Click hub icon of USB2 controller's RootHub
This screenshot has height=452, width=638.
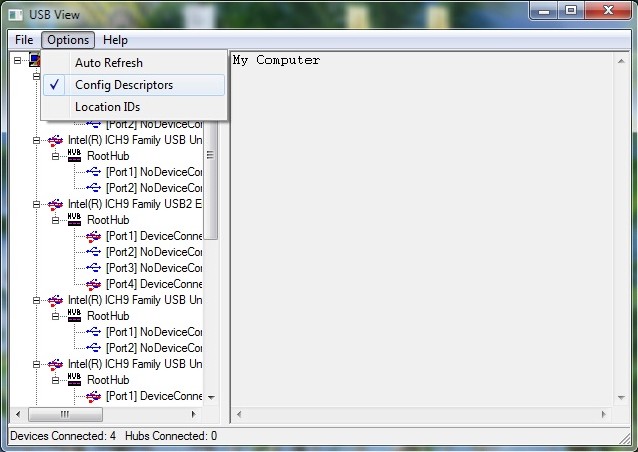click(x=74, y=220)
